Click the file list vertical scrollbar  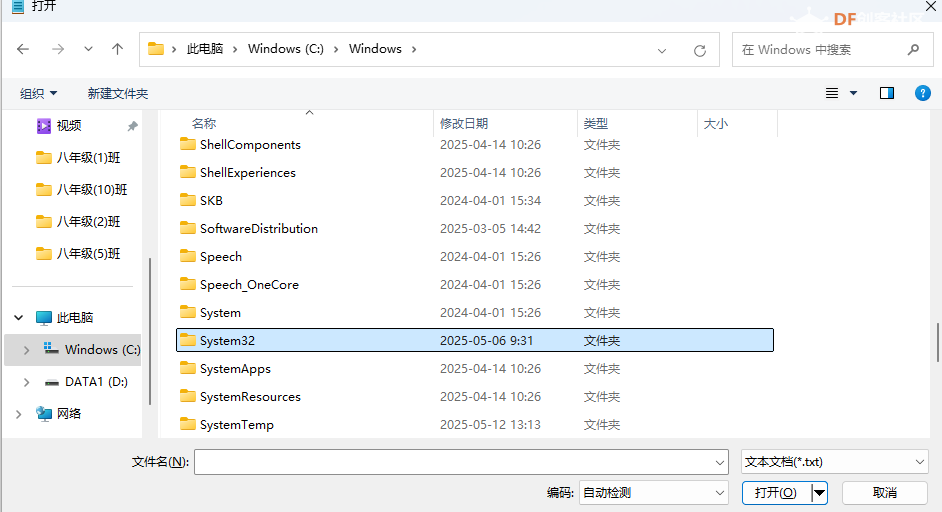point(937,343)
